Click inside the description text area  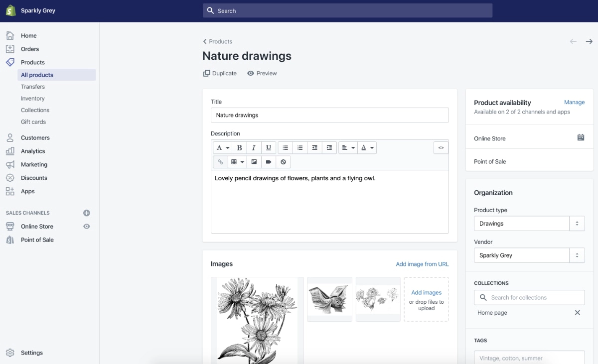point(330,202)
